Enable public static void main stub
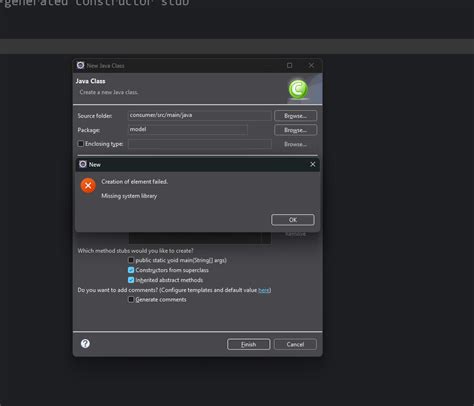 click(131, 260)
